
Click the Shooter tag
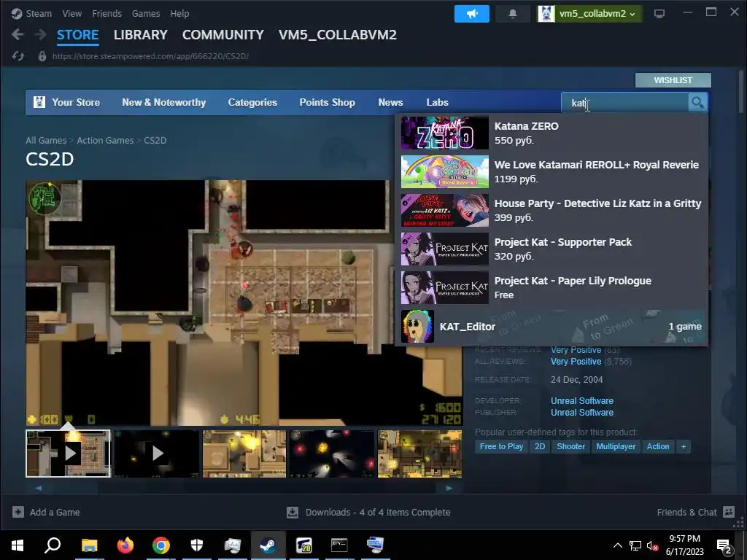click(x=570, y=447)
